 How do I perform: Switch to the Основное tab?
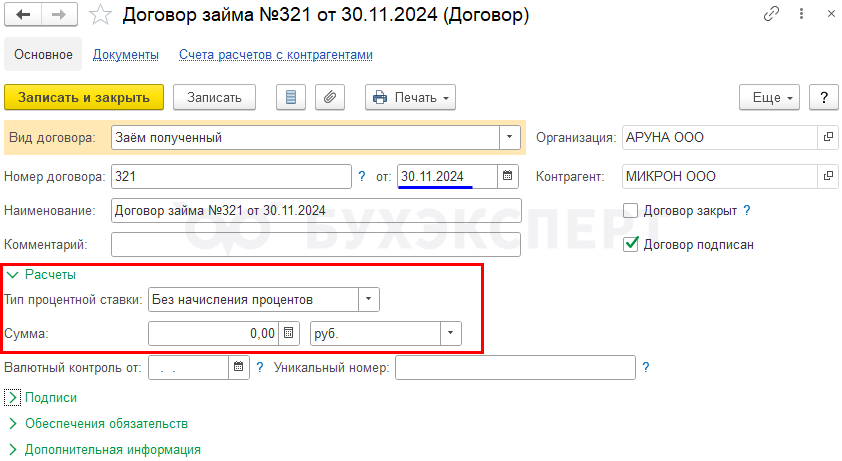pos(43,54)
